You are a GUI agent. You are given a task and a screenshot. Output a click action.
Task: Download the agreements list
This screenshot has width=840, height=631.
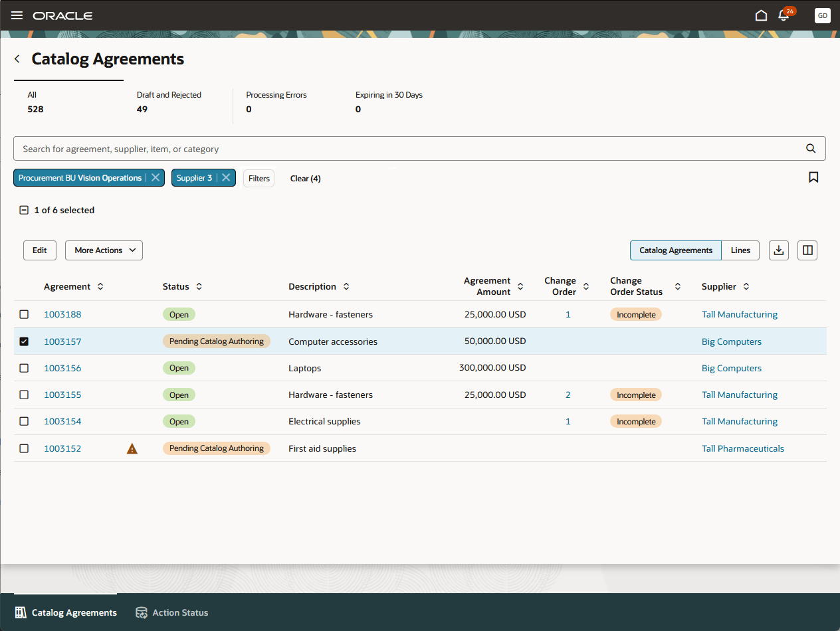pos(778,250)
